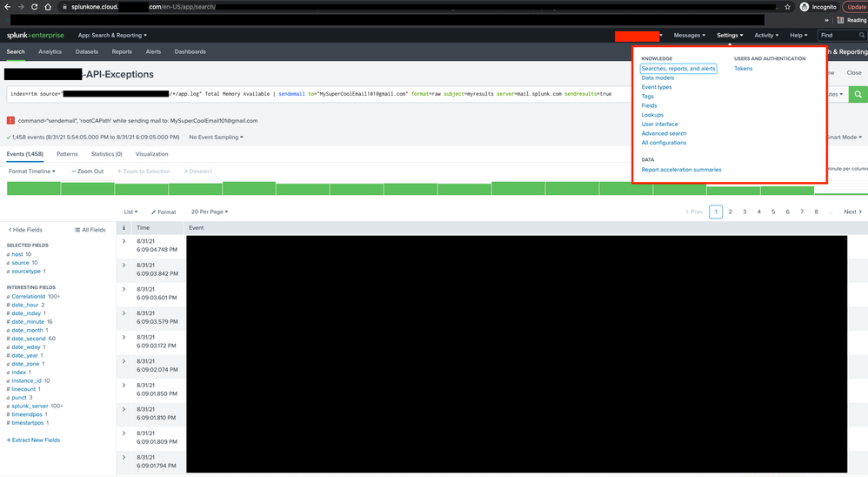The image size is (868, 477).
Task: Expand event row at 6:09:03.601 PM
Action: 124,289
